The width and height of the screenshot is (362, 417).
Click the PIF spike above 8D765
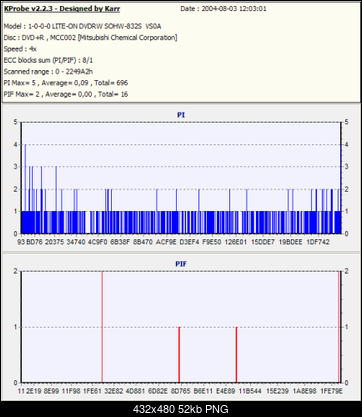tap(179, 355)
